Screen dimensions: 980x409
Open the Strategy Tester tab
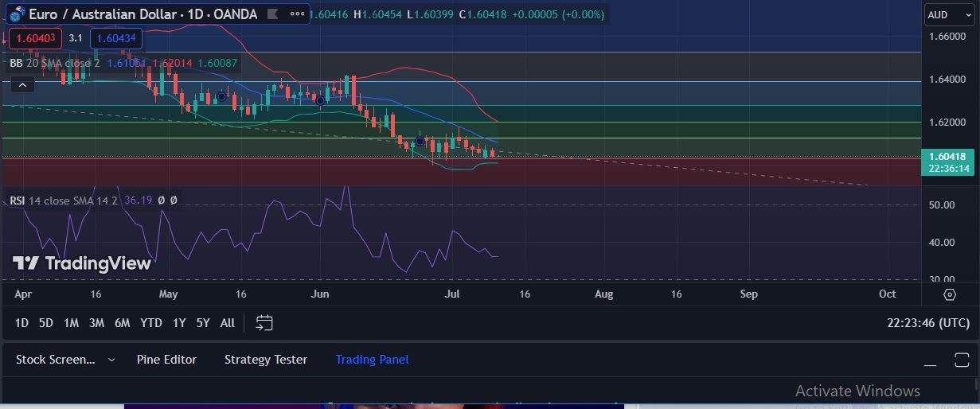coord(266,360)
